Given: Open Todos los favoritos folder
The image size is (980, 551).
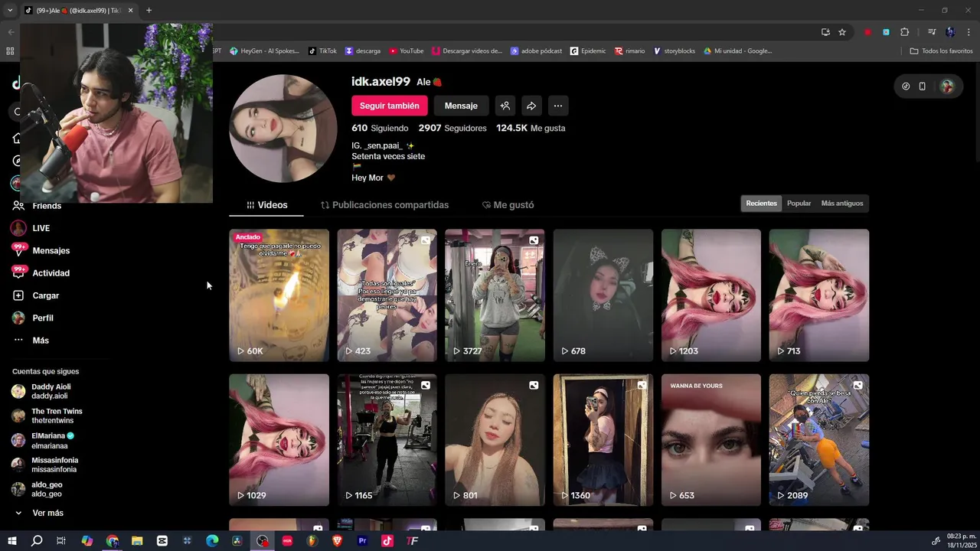Looking at the screenshot, I should [941, 51].
